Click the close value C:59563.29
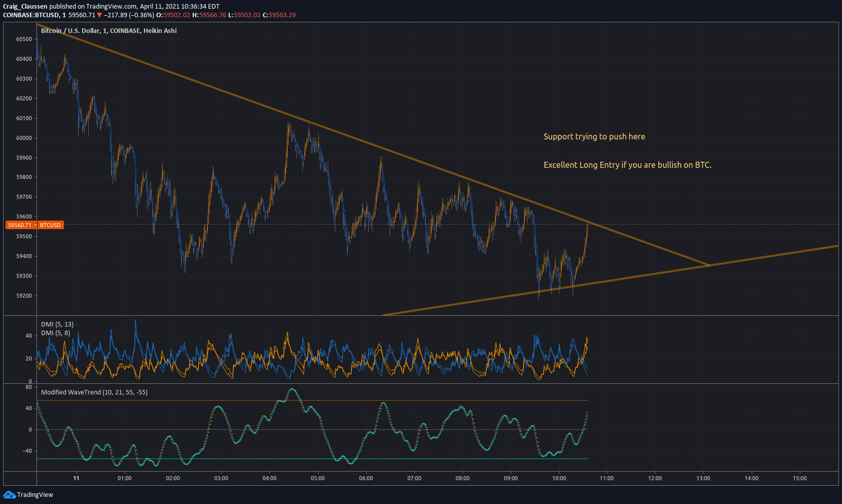 [x=279, y=15]
